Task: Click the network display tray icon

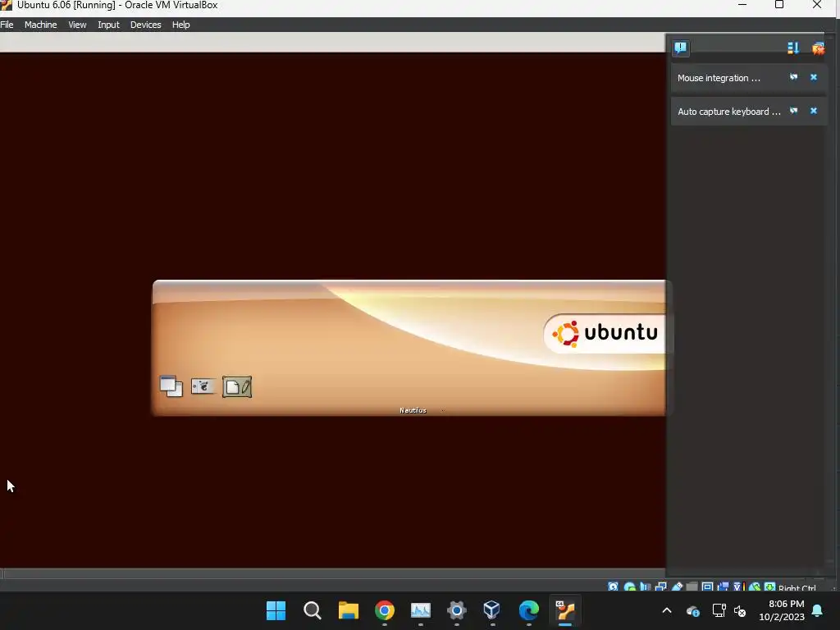Action: coord(719,610)
